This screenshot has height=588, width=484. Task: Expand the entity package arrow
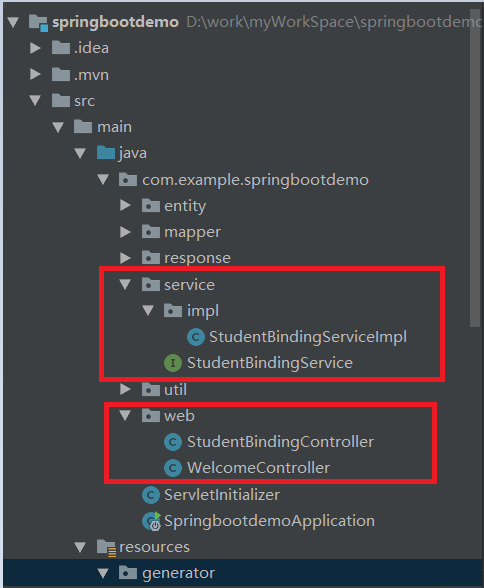point(125,205)
